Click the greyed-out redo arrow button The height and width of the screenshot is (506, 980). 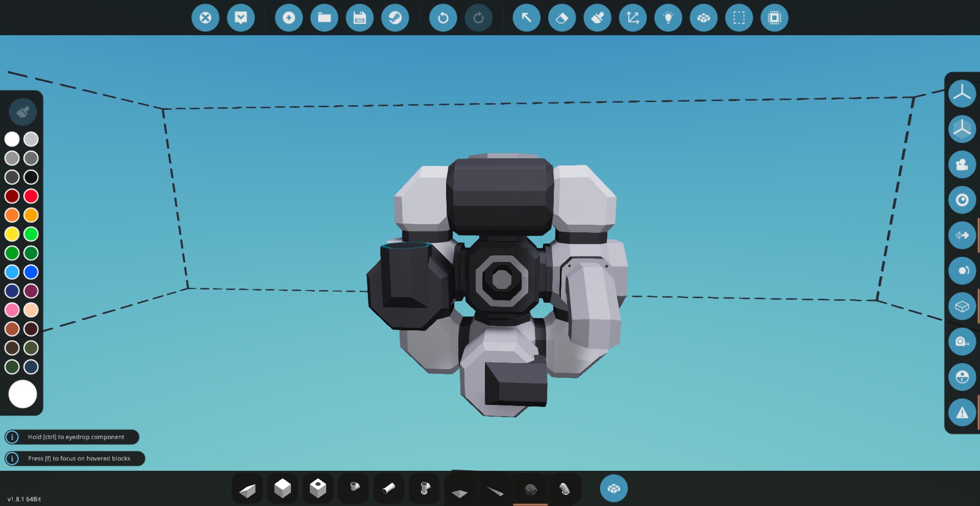click(x=479, y=18)
